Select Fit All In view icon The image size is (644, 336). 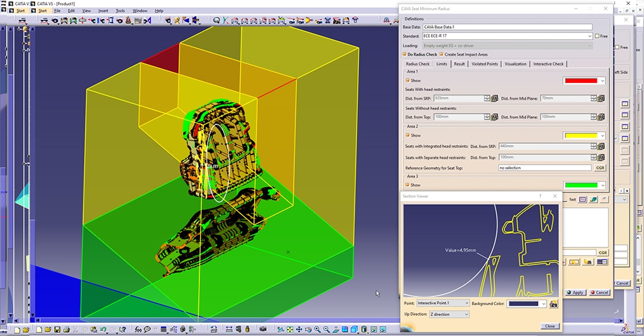pos(290,330)
